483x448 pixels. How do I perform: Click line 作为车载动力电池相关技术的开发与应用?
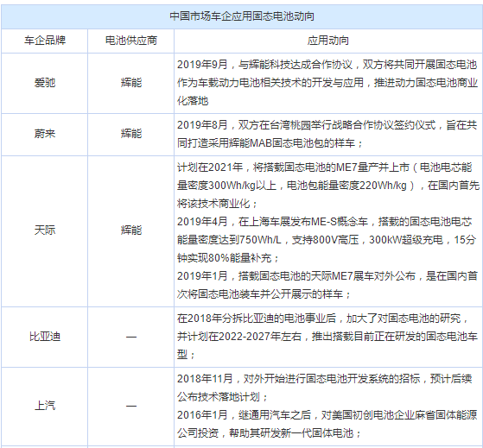pyautogui.click(x=327, y=83)
